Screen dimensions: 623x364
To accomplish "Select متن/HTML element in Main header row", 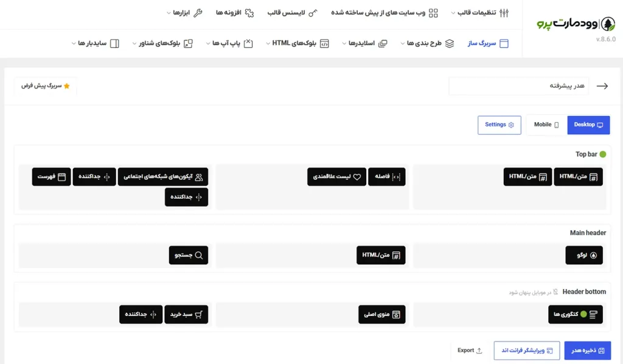I will [x=381, y=255].
